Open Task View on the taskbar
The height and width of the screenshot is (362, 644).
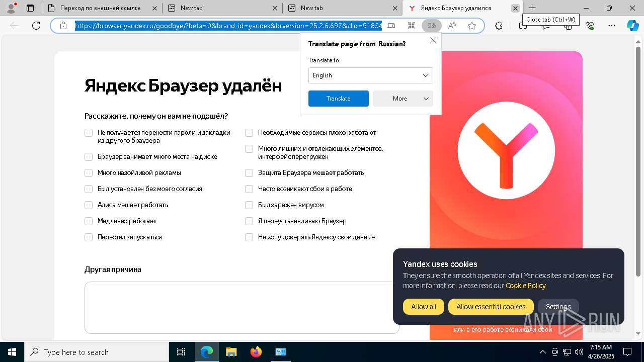pos(181,352)
